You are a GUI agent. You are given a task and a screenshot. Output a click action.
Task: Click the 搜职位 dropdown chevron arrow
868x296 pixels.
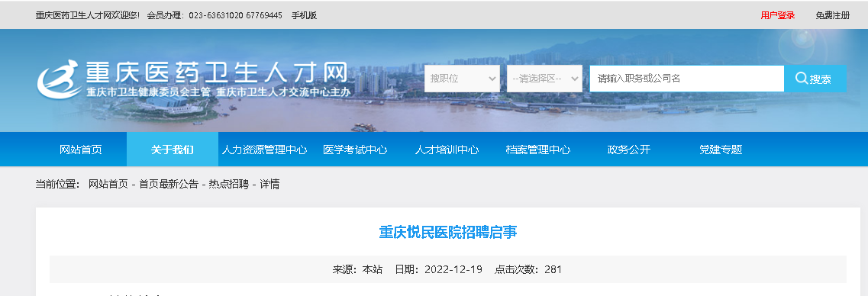pos(492,79)
